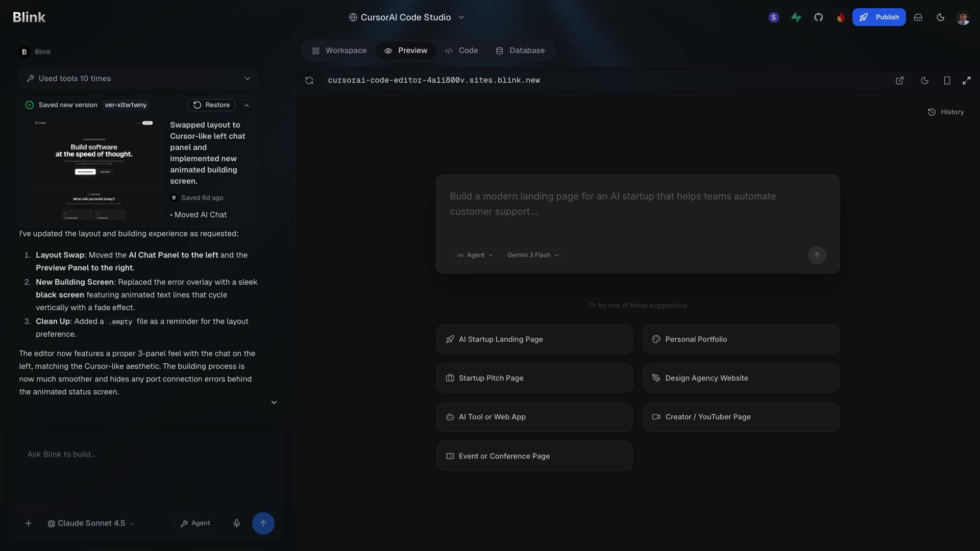This screenshot has width=980, height=551.
Task: Click the globe icon beside CursorAI Code Studio
Action: point(353,17)
